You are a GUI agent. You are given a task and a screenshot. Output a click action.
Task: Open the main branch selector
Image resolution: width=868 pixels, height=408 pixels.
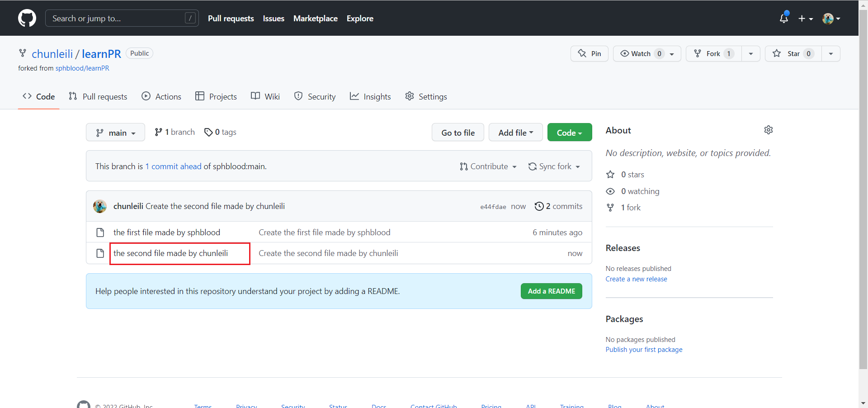pos(115,132)
